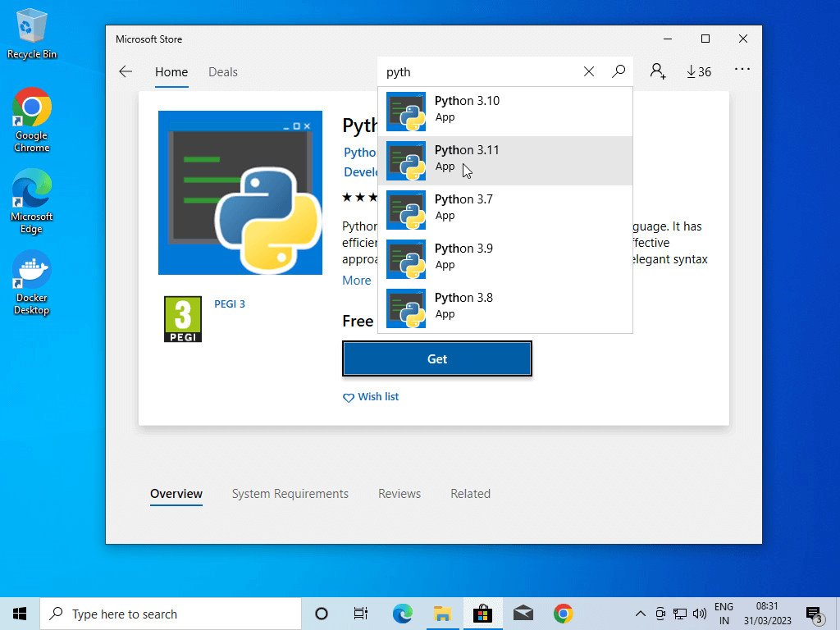Image resolution: width=840 pixels, height=630 pixels.
Task: Click the Python 3.10 suggestion icon
Action: coord(406,112)
